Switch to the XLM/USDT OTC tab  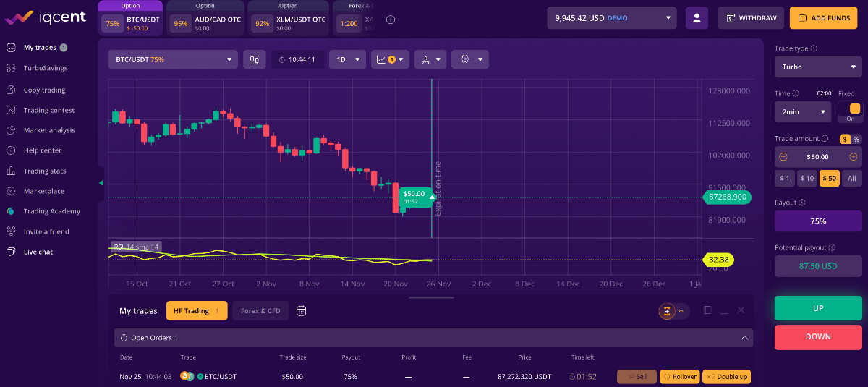click(x=288, y=18)
